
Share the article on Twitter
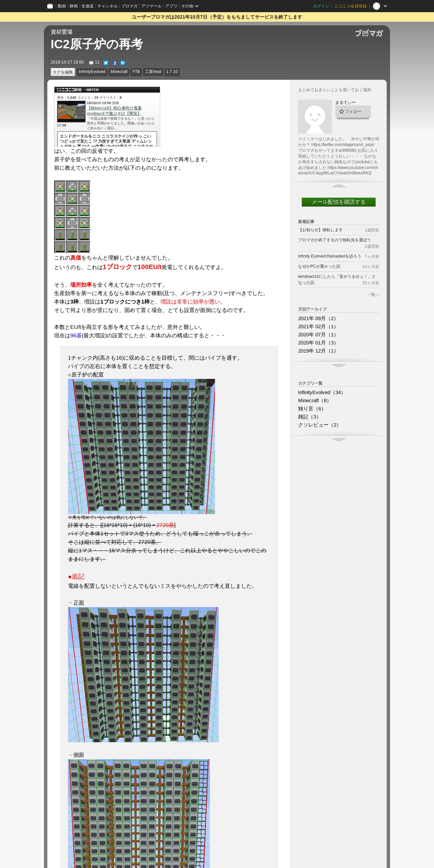106,63
